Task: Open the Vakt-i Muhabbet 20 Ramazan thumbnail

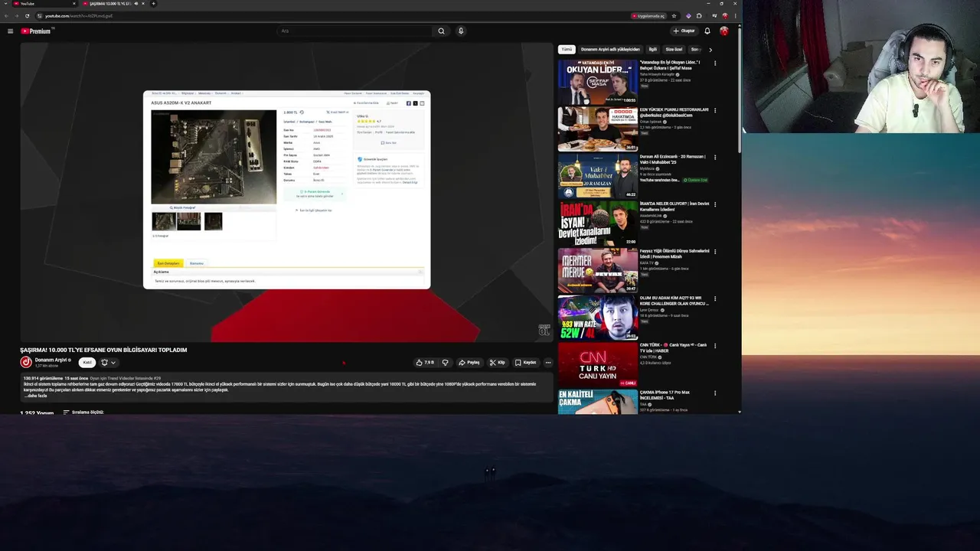Action: [x=597, y=176]
